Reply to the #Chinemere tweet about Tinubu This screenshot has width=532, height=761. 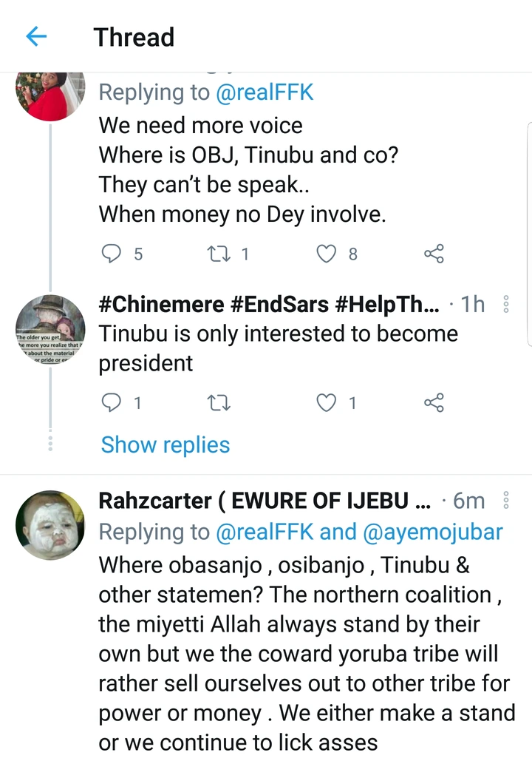pos(112,402)
